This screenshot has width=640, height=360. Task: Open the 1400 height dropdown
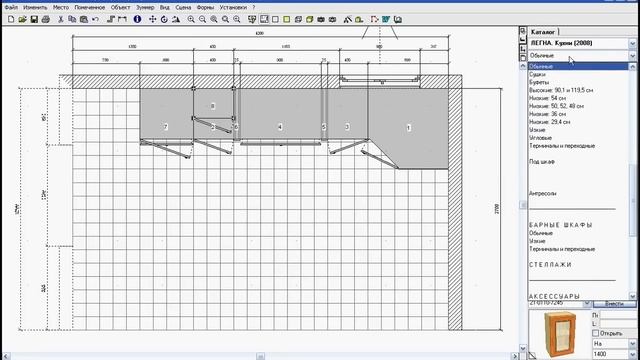[x=632, y=354]
